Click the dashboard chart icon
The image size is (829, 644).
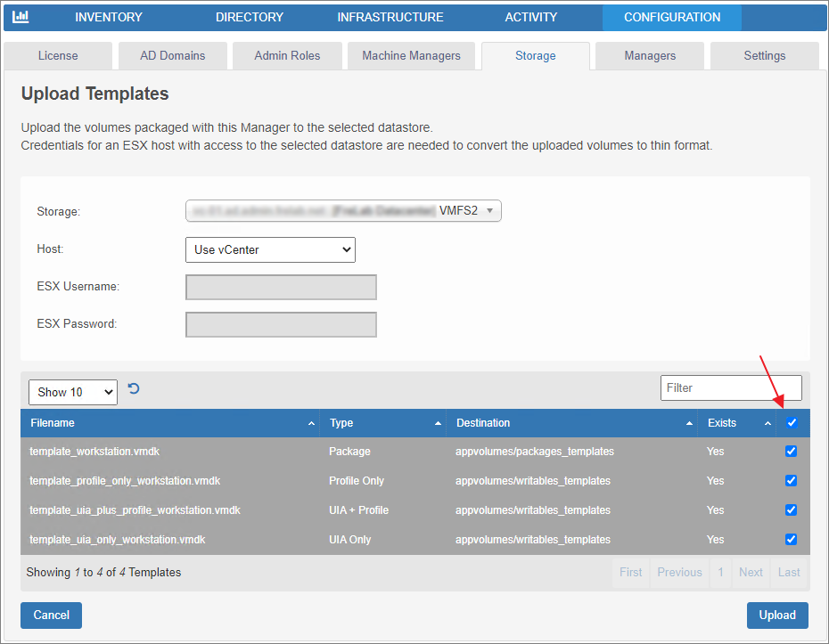coord(21,17)
